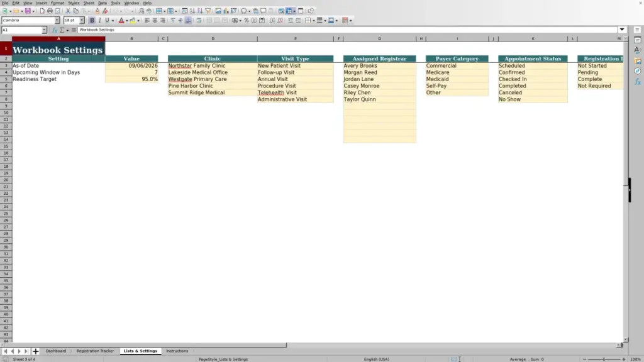Open Navigator panel in the sidebar
The image size is (644, 362).
[637, 72]
